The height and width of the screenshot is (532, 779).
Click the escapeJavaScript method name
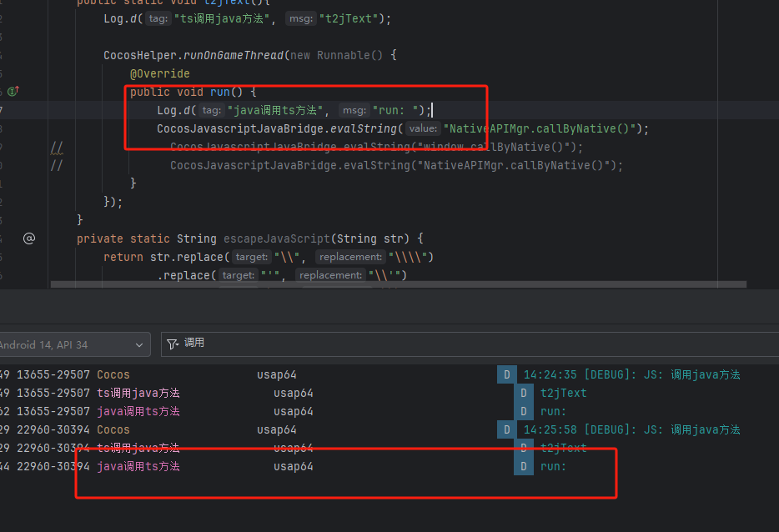pos(276,238)
